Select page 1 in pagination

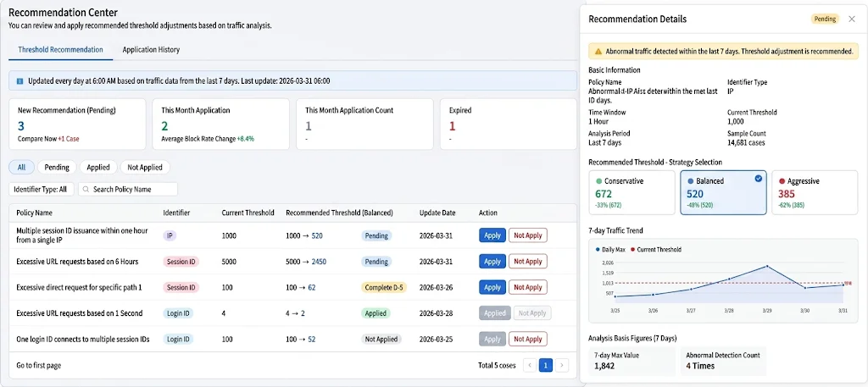click(546, 365)
